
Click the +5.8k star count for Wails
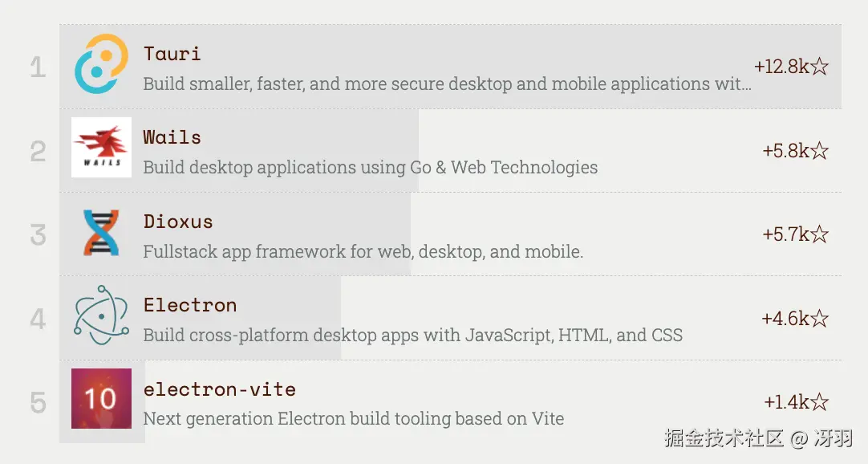point(795,151)
